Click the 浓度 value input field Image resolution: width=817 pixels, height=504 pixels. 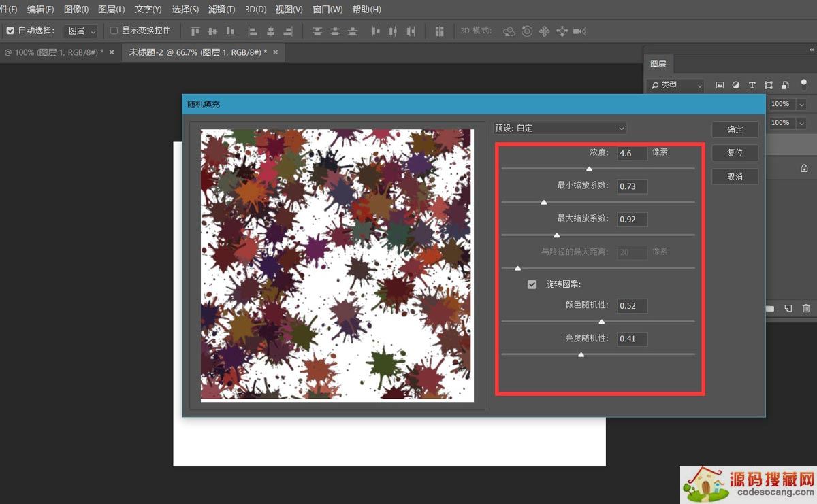coord(632,153)
